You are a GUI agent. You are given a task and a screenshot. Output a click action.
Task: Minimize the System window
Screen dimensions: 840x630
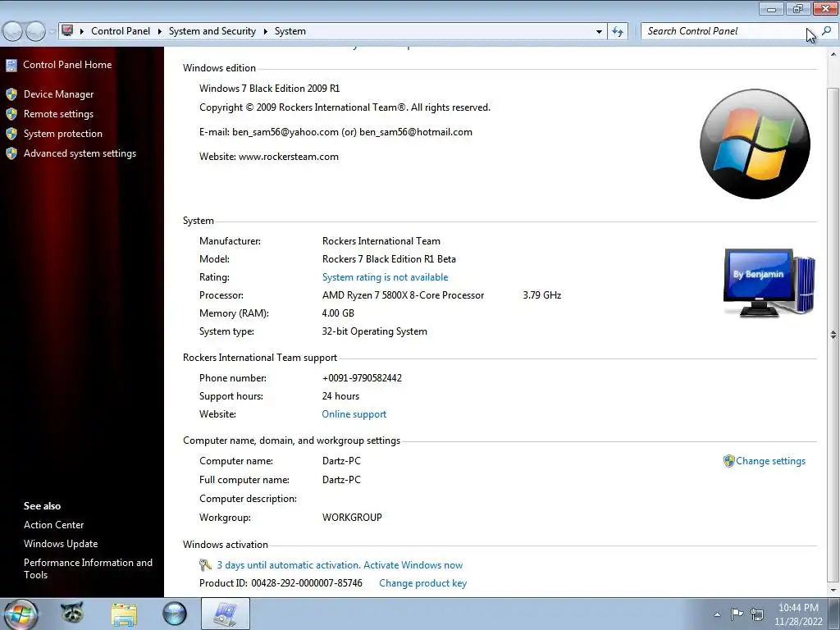771,8
